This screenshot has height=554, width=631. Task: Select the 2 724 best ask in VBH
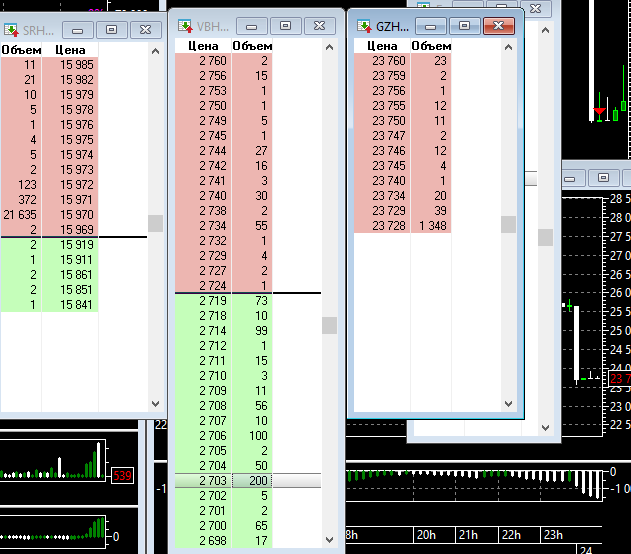203,286
